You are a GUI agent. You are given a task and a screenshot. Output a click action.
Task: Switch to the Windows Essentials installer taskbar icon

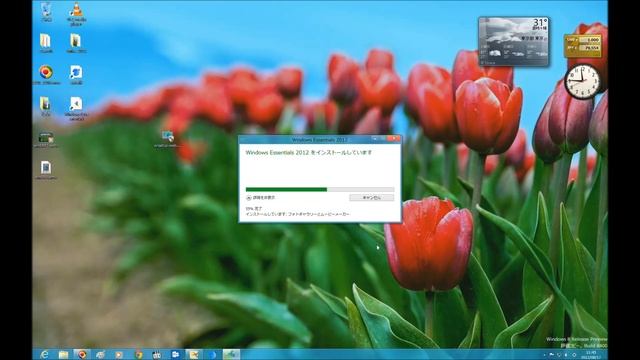click(x=231, y=354)
